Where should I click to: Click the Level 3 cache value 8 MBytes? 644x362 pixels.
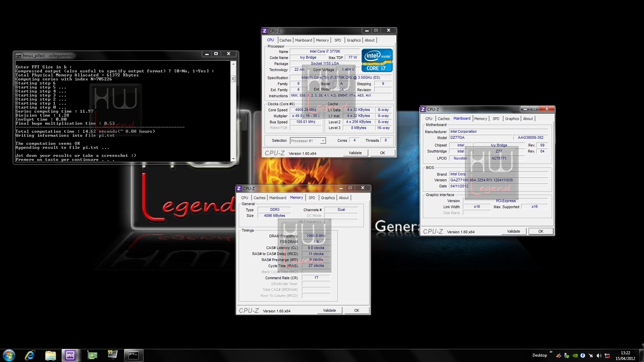359,128
